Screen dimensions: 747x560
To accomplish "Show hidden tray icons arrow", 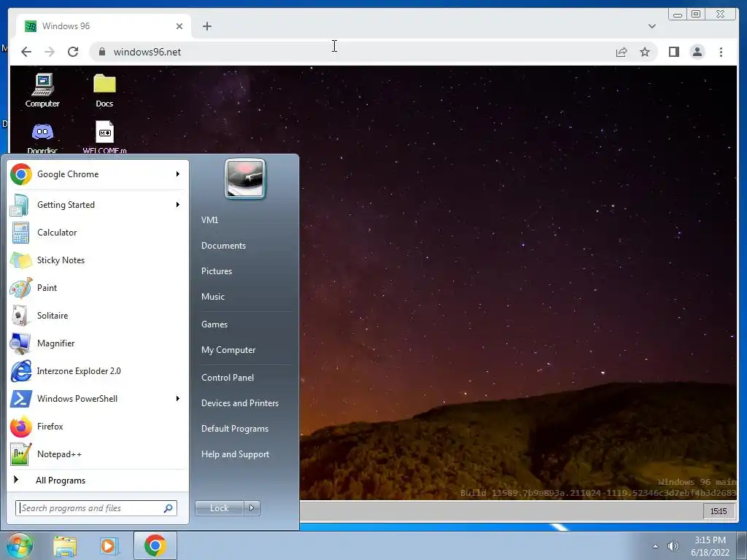I will click(x=656, y=546).
